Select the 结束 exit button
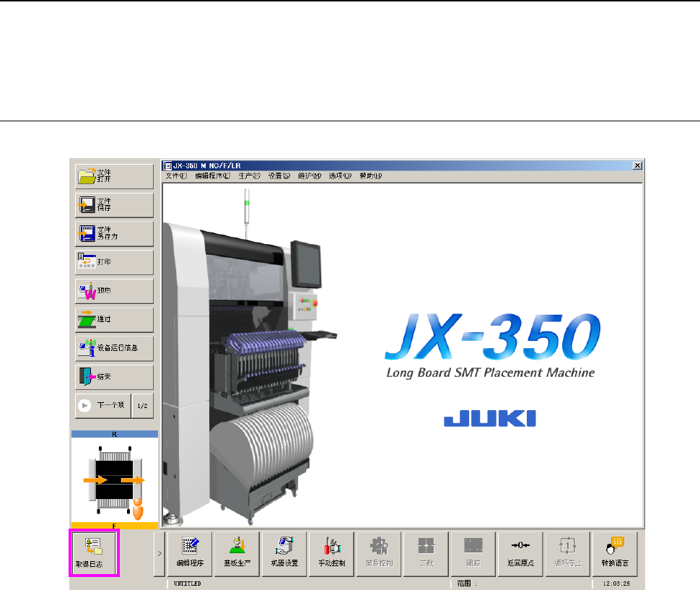Viewport: 700px width, 590px height. 114,377
